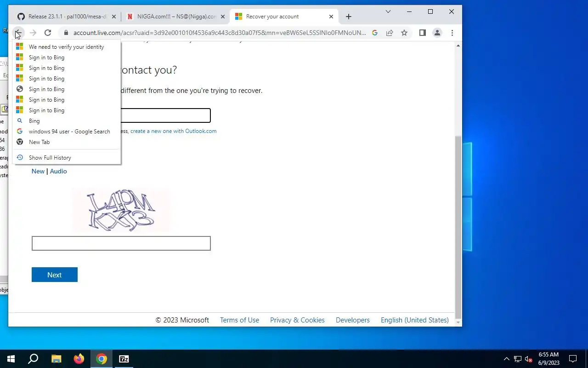The width and height of the screenshot is (588, 368).
Task: Visit the Developers link
Action: (x=353, y=320)
